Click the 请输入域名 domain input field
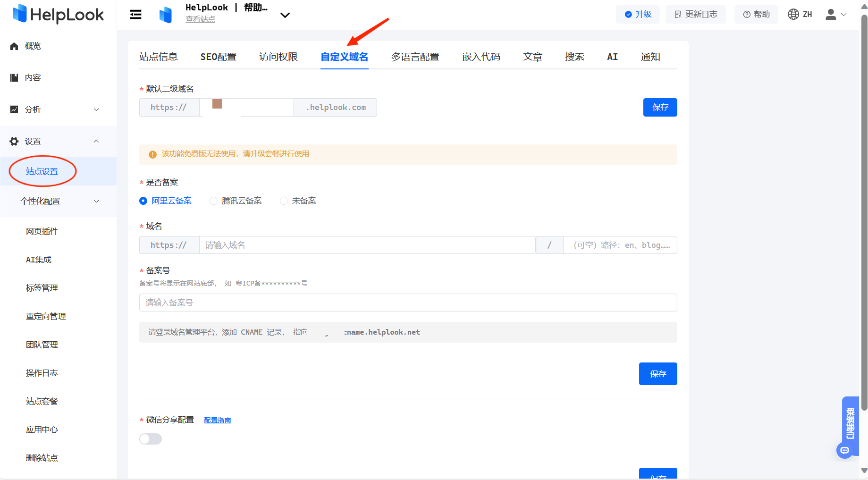 [367, 245]
